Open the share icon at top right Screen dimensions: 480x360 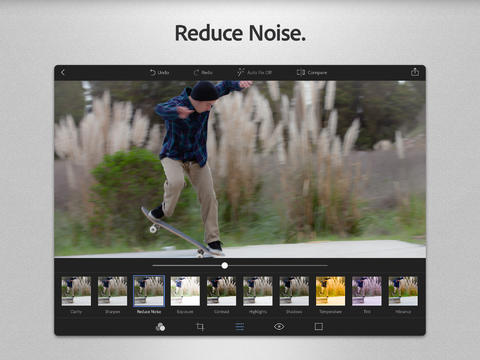tap(415, 72)
